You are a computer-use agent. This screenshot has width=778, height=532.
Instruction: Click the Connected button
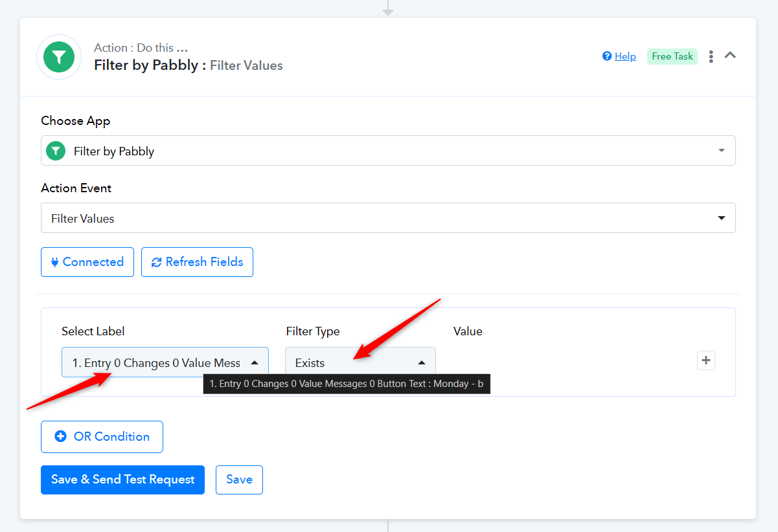pyautogui.click(x=87, y=262)
